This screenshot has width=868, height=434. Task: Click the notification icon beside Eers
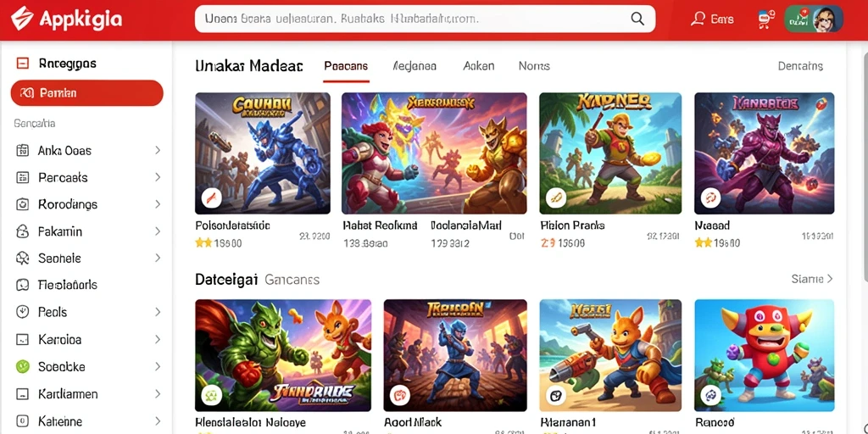[766, 19]
